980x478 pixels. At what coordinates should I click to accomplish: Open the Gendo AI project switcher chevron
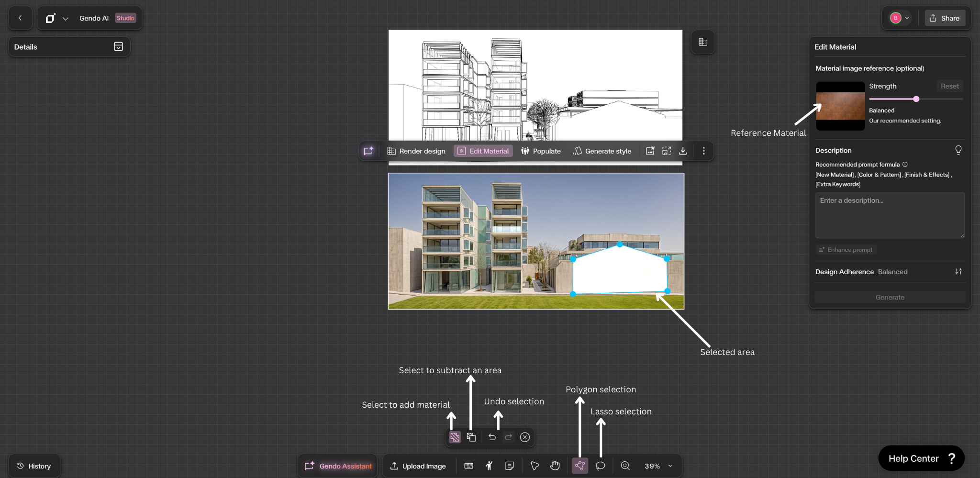(x=65, y=18)
